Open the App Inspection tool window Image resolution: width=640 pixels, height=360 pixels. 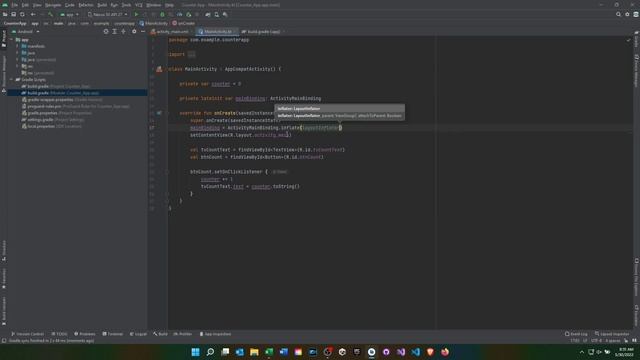click(x=215, y=334)
